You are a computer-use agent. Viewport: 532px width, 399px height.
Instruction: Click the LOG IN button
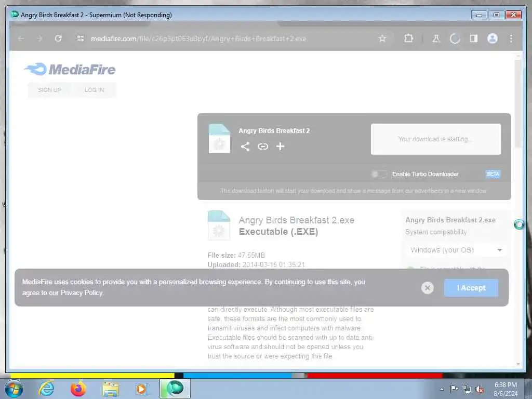pos(95,90)
